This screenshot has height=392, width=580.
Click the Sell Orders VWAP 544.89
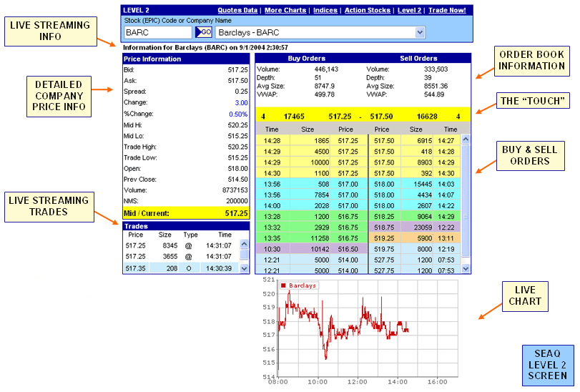[x=434, y=94]
